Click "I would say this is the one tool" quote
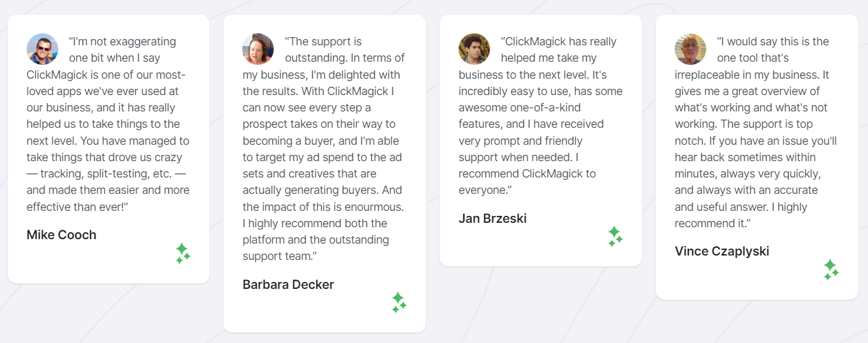The height and width of the screenshot is (343, 868). [x=756, y=132]
